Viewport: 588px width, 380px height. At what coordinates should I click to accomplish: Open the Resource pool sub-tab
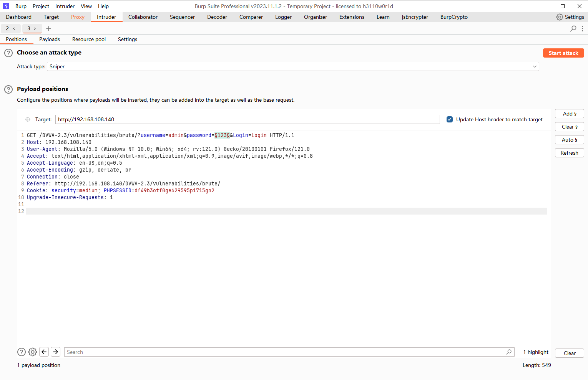point(89,39)
